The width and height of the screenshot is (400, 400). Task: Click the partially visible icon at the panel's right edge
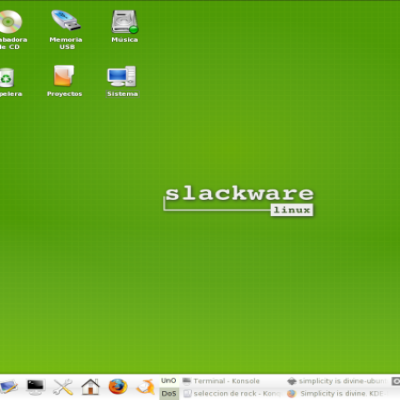point(396,381)
